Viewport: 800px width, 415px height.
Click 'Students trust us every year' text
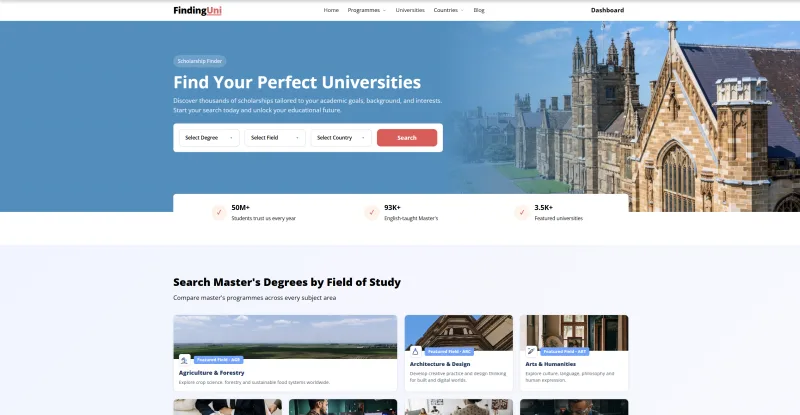tap(263, 218)
